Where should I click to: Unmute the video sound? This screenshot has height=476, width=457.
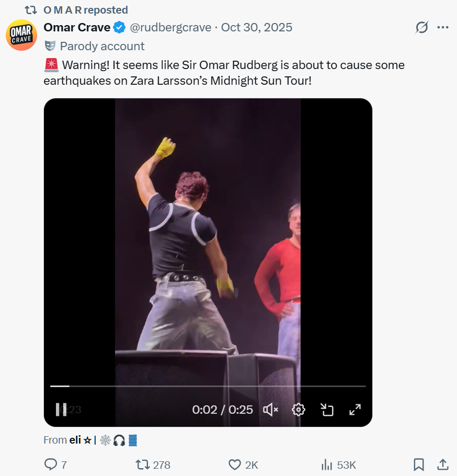point(270,410)
